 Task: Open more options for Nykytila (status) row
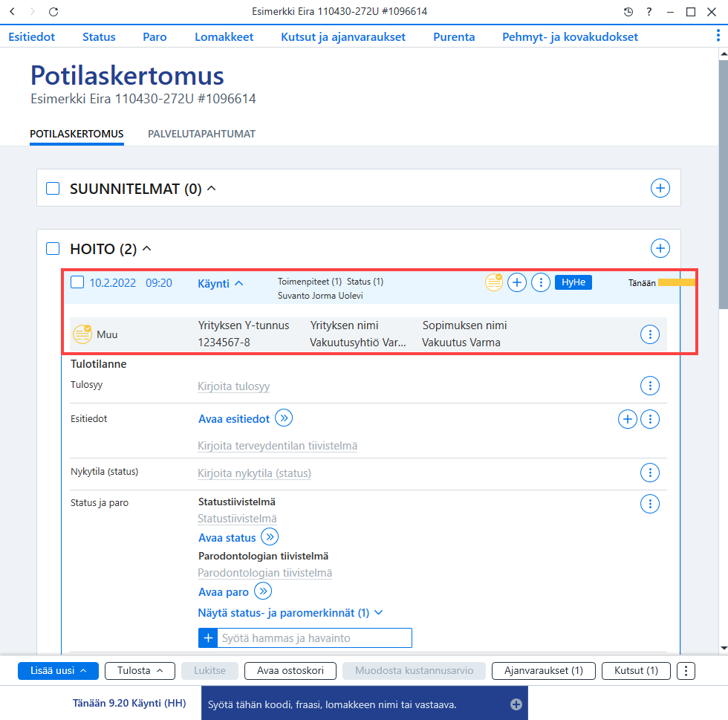pyautogui.click(x=649, y=473)
